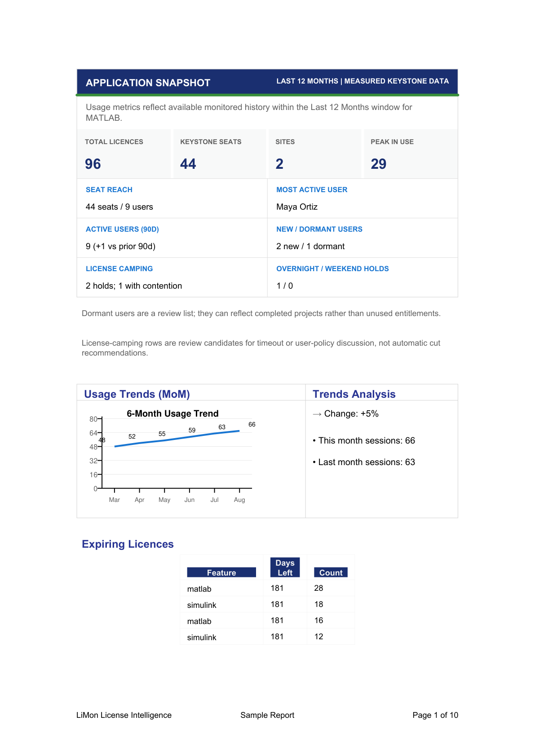The width and height of the screenshot is (535, 756).
Task: Click the Days Left column header
Action: click(285, 567)
